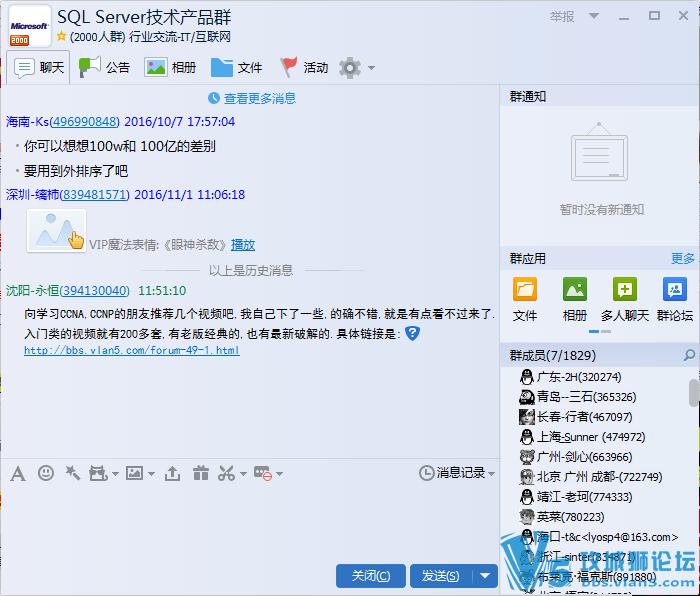Click the send picture icon
The width and height of the screenshot is (700, 596).
pyautogui.click(x=134, y=473)
